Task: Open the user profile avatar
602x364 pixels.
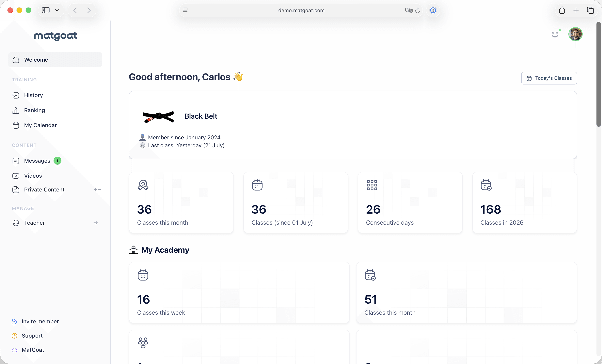Action: tap(575, 34)
